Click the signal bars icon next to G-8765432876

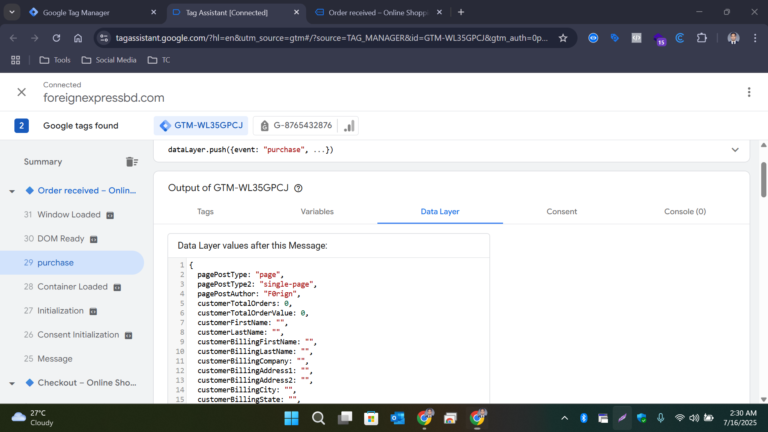tap(349, 126)
